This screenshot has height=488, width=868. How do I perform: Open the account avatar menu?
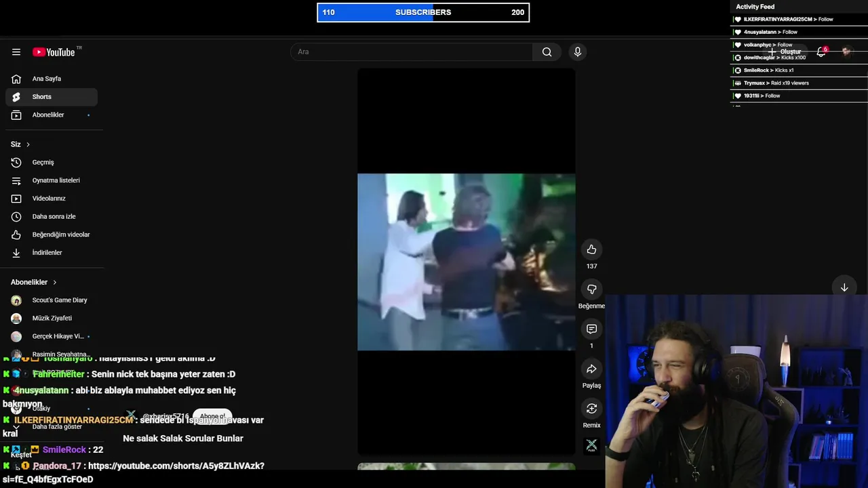(846, 52)
